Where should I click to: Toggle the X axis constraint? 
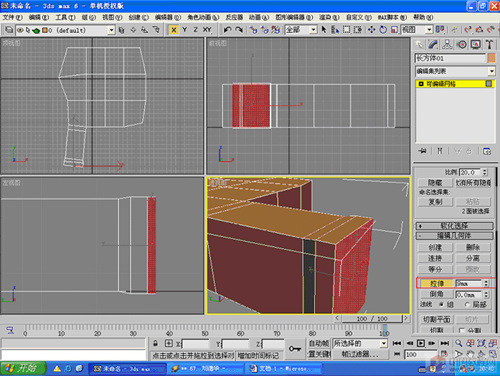tap(174, 30)
